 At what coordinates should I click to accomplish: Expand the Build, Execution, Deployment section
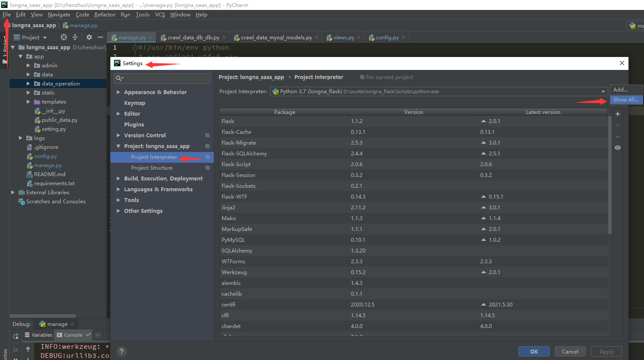click(x=119, y=179)
